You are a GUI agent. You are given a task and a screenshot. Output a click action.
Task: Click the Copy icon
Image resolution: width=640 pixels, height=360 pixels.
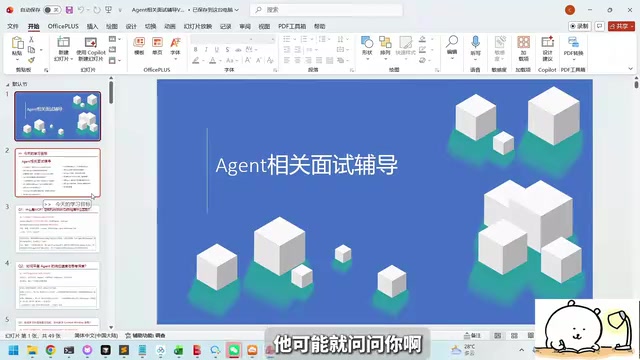click(31, 50)
